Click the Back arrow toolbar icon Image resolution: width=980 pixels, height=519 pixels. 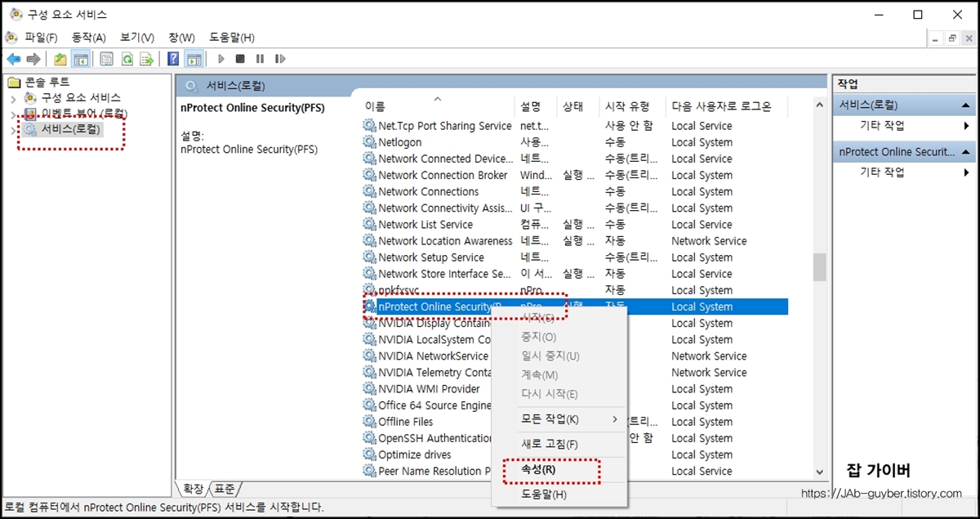(13, 59)
